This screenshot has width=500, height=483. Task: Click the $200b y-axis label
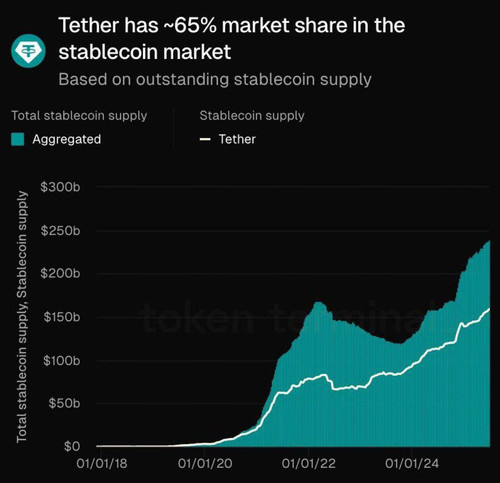(60, 274)
